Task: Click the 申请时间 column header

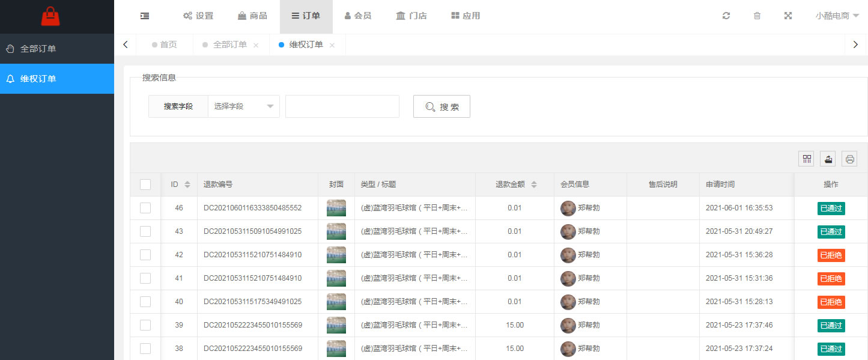Action: [x=720, y=185]
